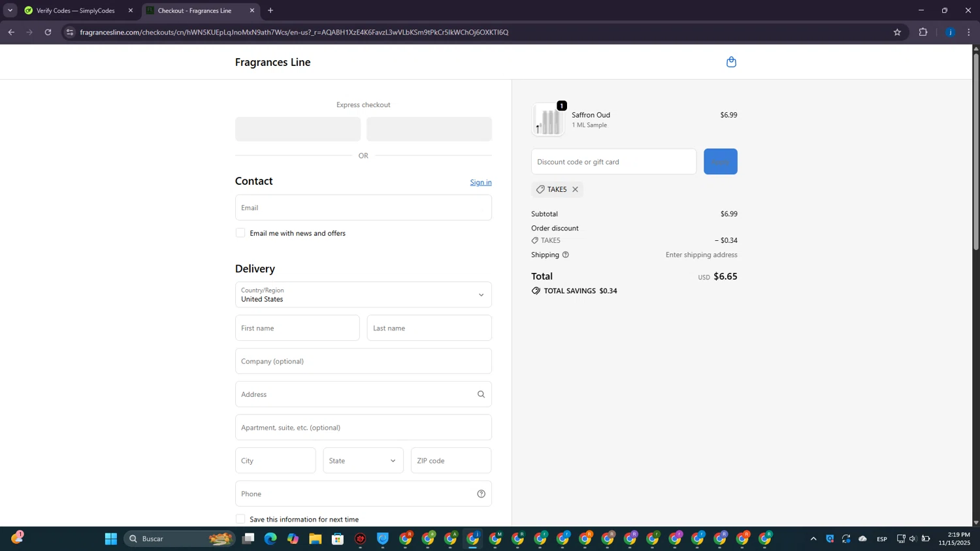Open Copilot from the taskbar

pyautogui.click(x=293, y=539)
